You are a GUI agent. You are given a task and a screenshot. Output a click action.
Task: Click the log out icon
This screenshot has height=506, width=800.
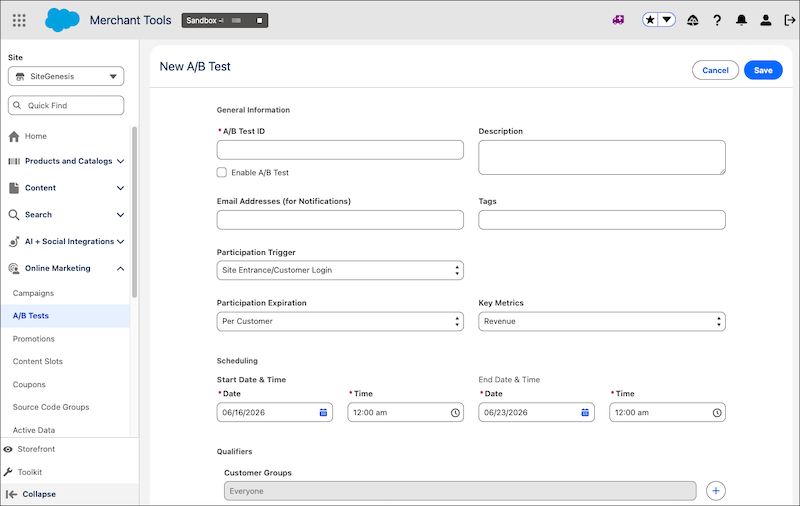point(789,20)
